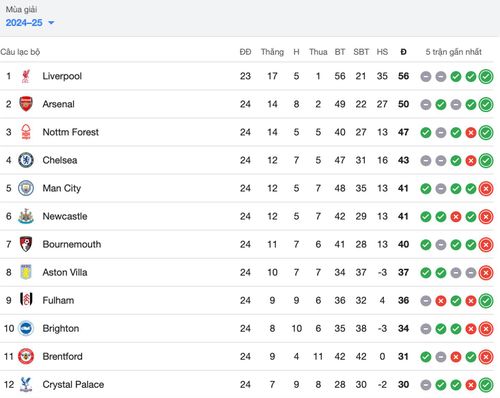The height and width of the screenshot is (398, 500).
Task: Click the 5 trận gần nhất header
Action: (x=453, y=52)
